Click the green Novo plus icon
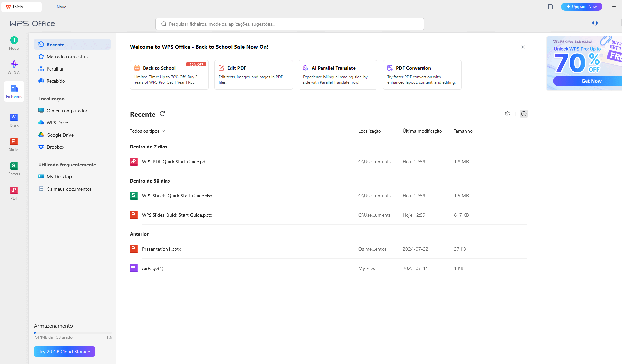 pos(14,40)
